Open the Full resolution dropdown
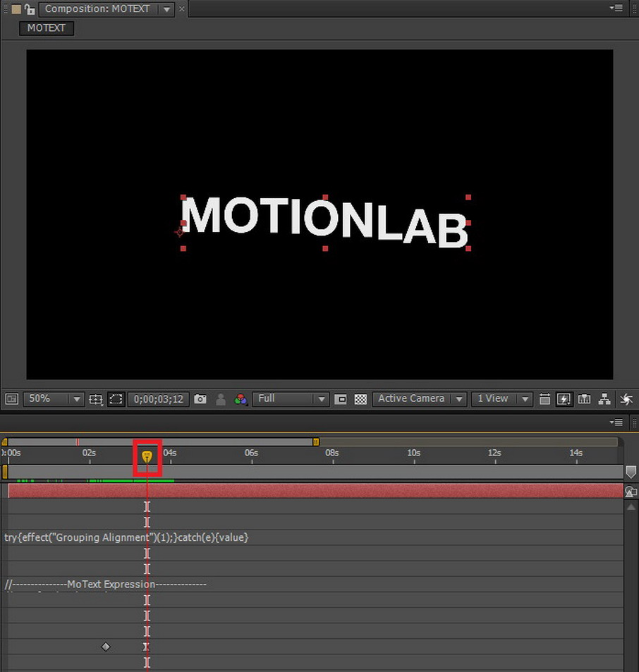The height and width of the screenshot is (672, 639). coord(291,399)
